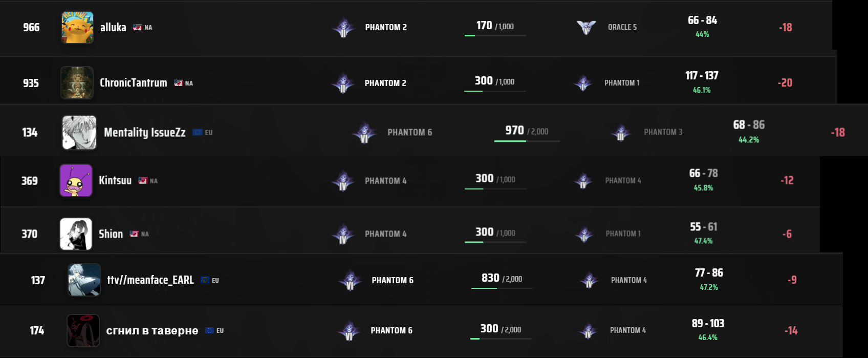Click the Phantom 2 rank emblem beside alluka
This screenshot has width=868, height=358.
pos(343,27)
